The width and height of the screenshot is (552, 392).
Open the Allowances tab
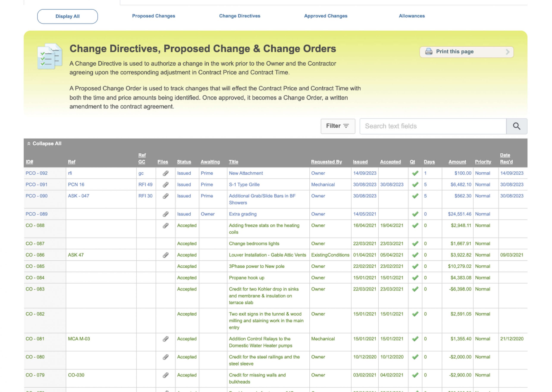412,16
